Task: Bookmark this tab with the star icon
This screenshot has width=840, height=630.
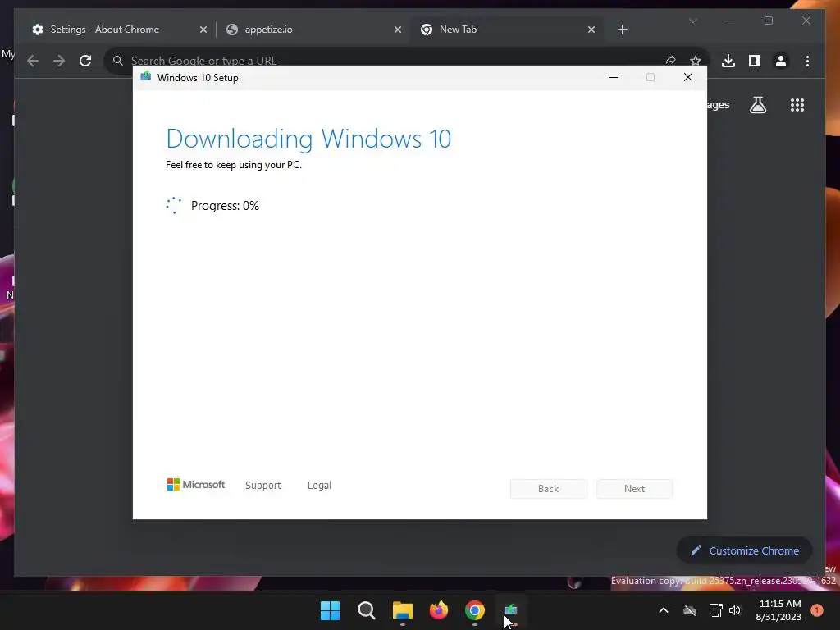Action: coord(696,61)
